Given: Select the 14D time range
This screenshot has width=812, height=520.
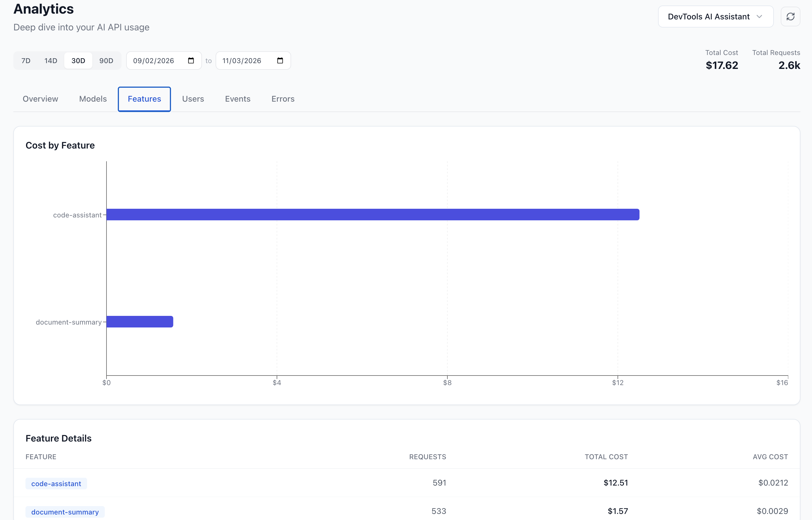Looking at the screenshot, I should tap(50, 61).
